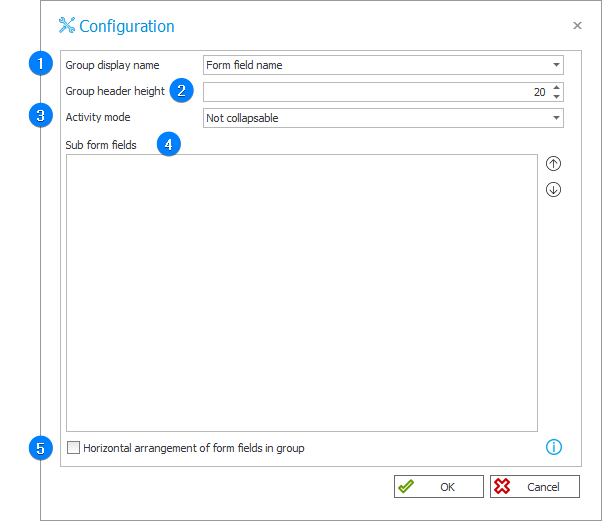602x521 pixels.
Task: Move selected sub form field down
Action: 553,190
